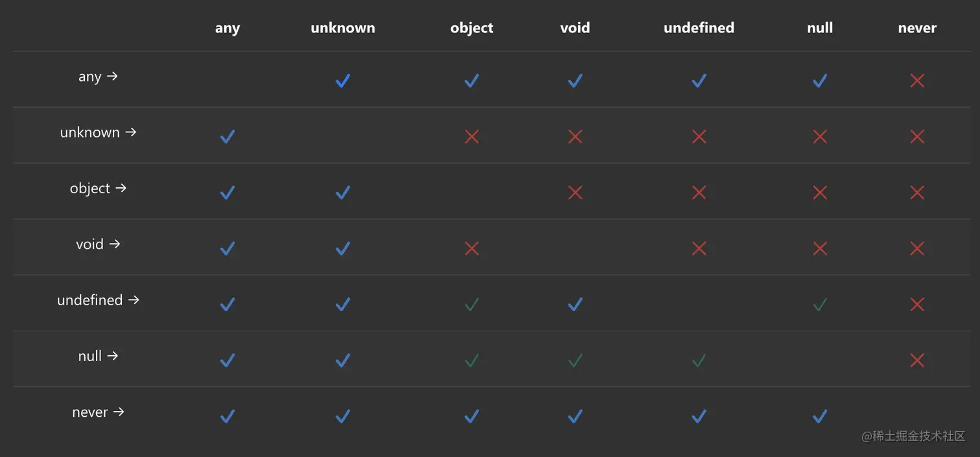Select the red cross for void to object

click(471, 248)
